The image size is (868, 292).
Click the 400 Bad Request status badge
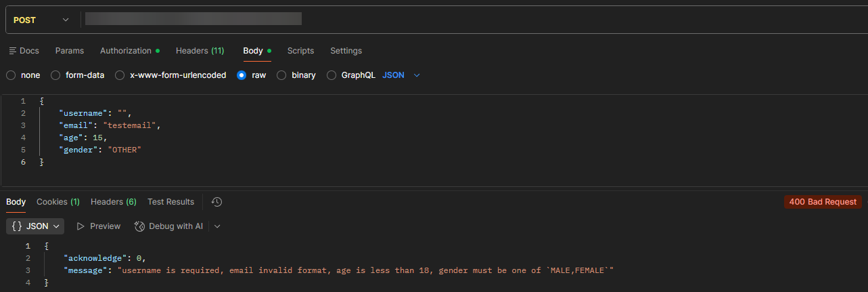tap(823, 202)
